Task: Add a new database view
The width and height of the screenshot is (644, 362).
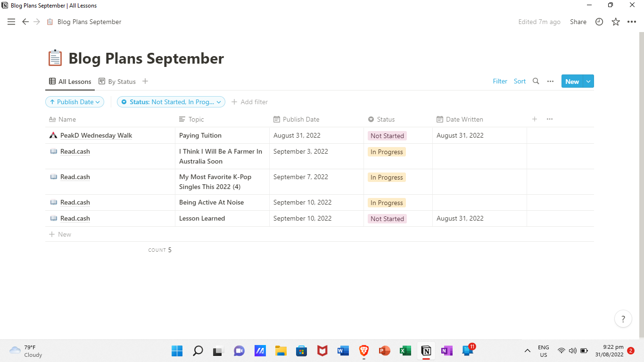Action: 145,81
